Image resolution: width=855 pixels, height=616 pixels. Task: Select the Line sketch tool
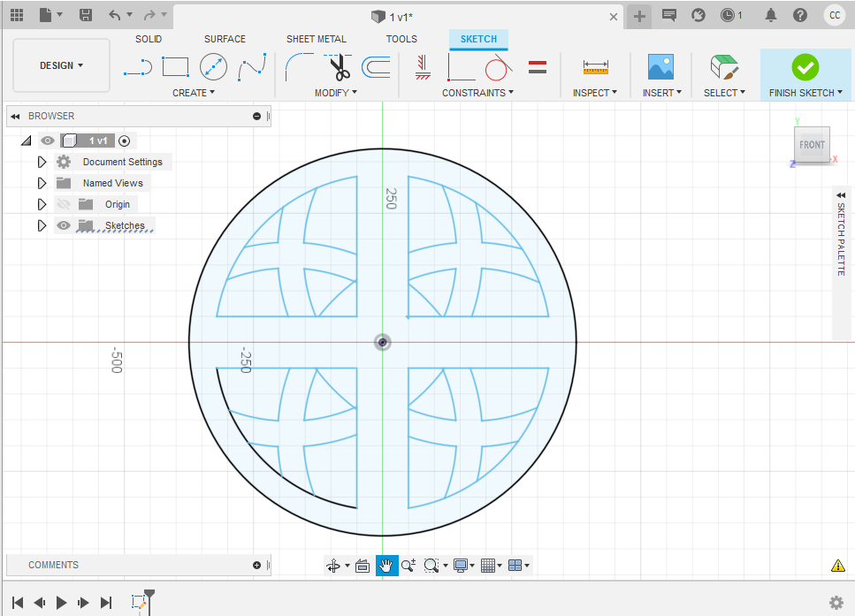[138, 67]
